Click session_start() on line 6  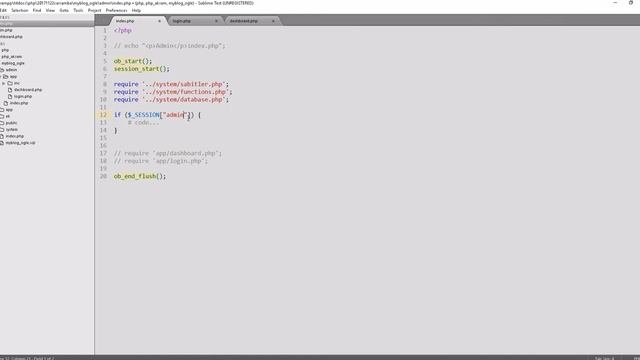coord(141,69)
